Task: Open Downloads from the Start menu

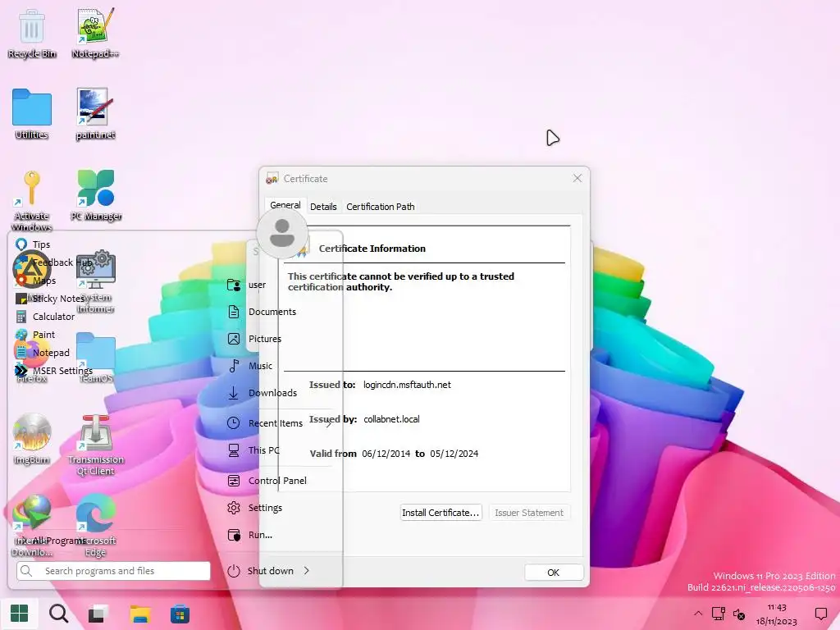Action: 262,393
